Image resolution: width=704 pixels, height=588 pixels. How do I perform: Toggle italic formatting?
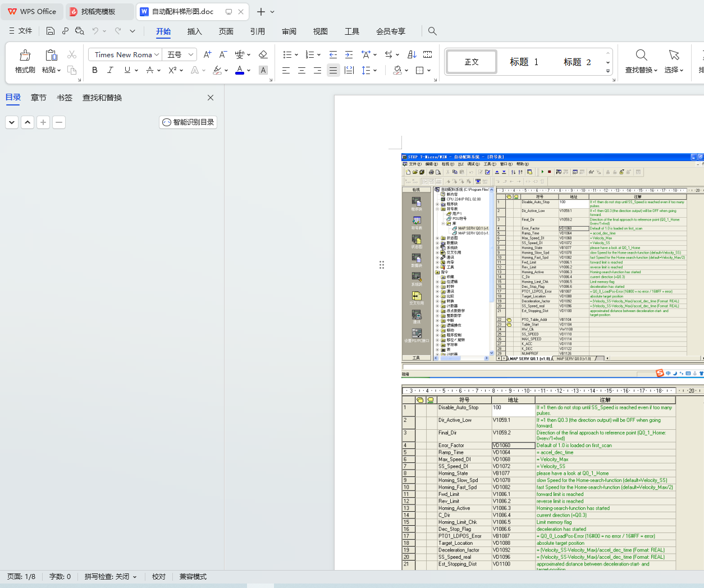110,70
